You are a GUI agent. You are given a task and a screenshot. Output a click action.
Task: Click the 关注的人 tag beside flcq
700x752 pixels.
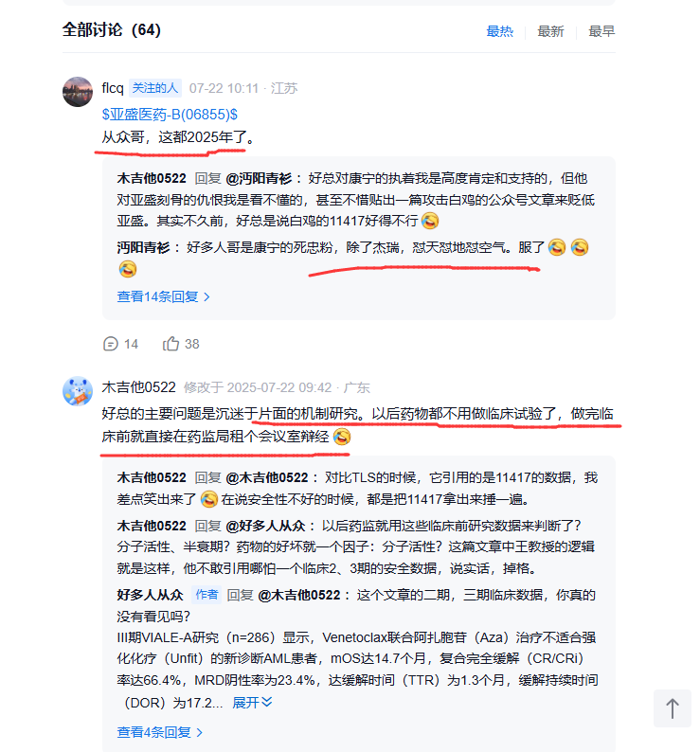click(155, 88)
